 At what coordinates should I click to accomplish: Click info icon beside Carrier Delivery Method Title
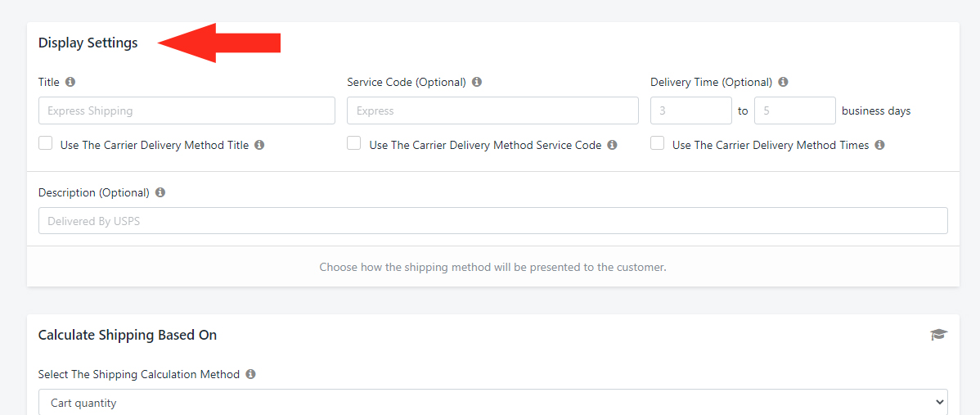259,145
